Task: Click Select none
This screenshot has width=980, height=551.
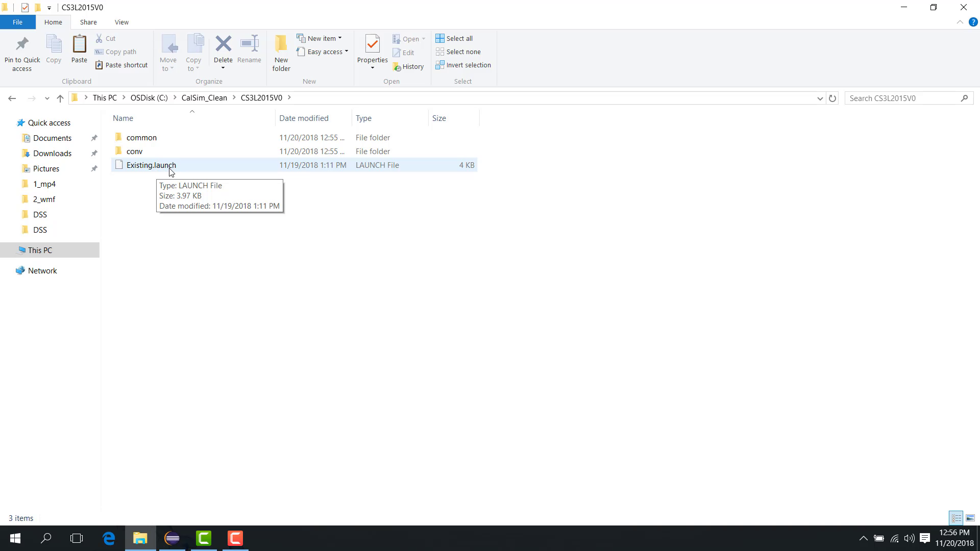Action: (458, 52)
